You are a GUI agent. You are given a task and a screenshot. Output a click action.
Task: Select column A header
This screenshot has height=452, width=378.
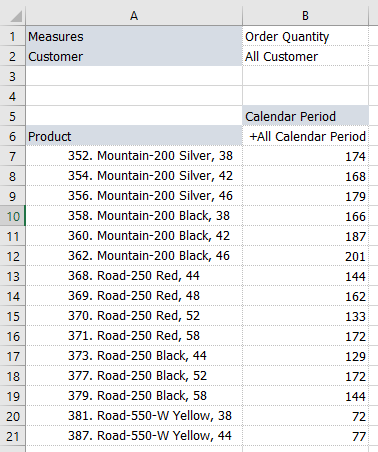click(x=134, y=16)
